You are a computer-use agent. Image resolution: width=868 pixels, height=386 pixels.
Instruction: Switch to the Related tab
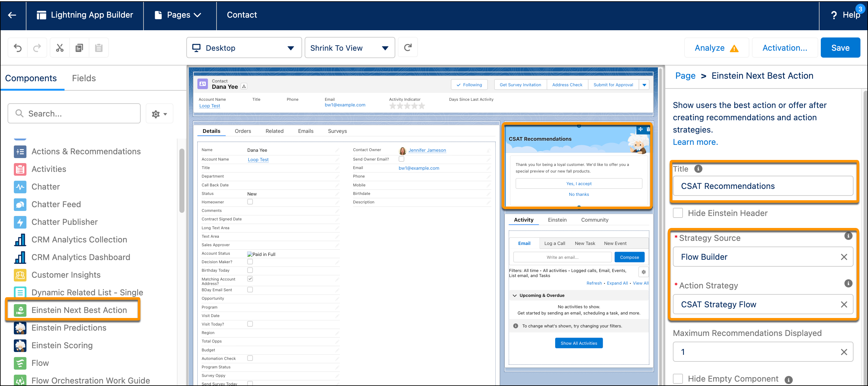tap(274, 131)
